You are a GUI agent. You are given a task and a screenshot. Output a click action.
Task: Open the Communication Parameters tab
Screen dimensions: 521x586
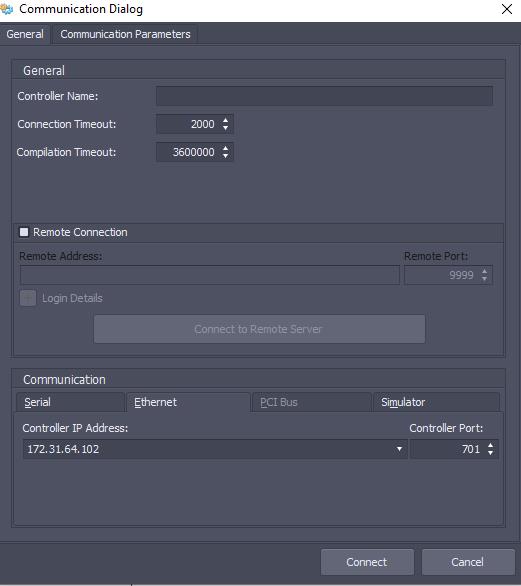coord(125,34)
